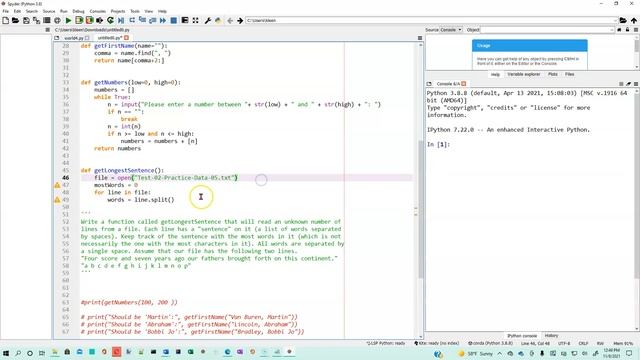Open Windows search from the taskbar

(x=18, y=353)
